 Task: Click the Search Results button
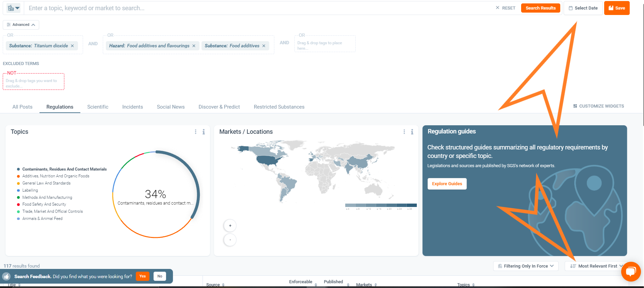click(x=540, y=8)
